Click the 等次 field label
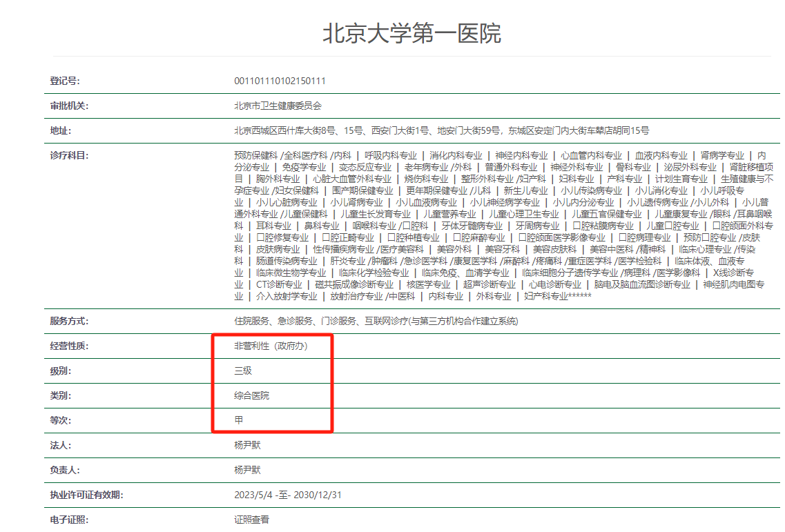This screenshot has width=785, height=532. (x=61, y=420)
